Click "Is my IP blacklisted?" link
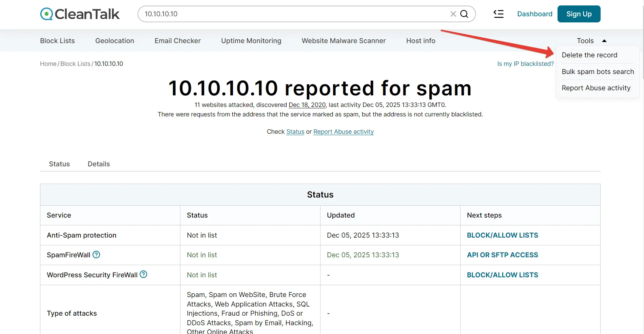The height and width of the screenshot is (334, 644). pos(525,63)
